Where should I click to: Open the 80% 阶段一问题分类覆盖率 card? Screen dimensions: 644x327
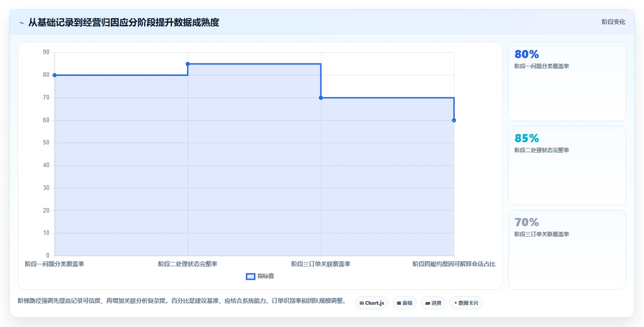pos(567,81)
